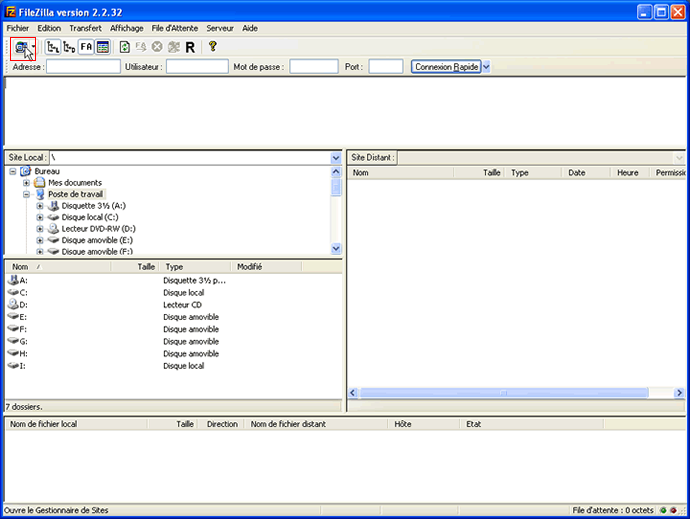The width and height of the screenshot is (690, 519).
Task: Select Lecteur DVD-RW (D:) in tree
Action: pyautogui.click(x=99, y=228)
